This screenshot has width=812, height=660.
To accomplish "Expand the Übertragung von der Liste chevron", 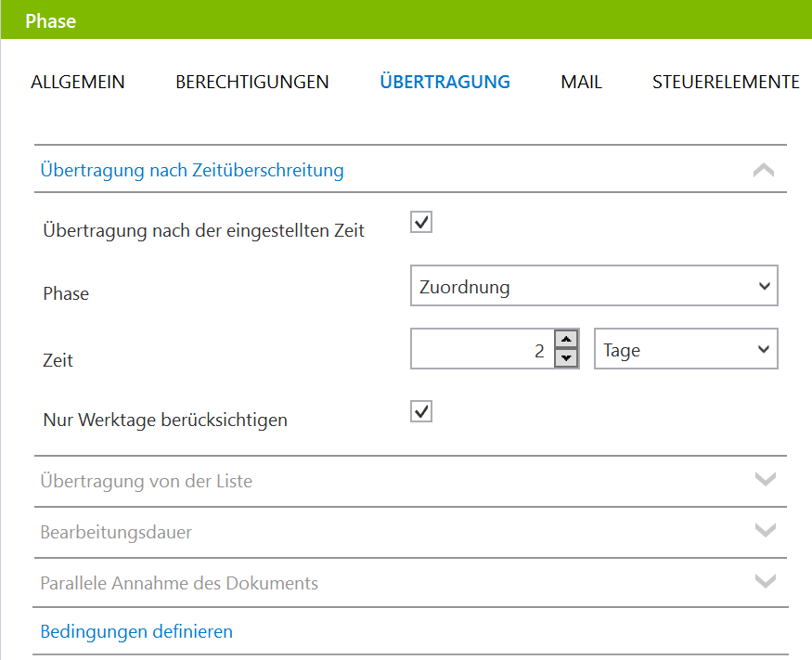I will (x=765, y=479).
